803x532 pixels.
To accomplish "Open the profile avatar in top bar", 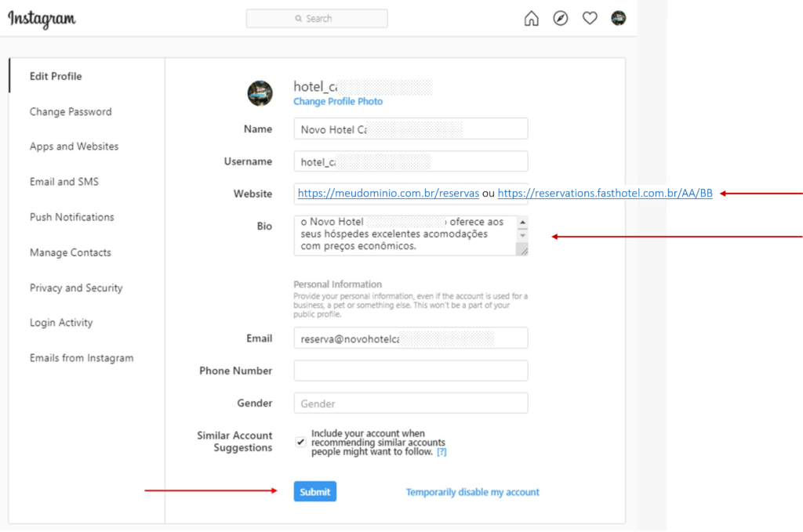I will (618, 19).
